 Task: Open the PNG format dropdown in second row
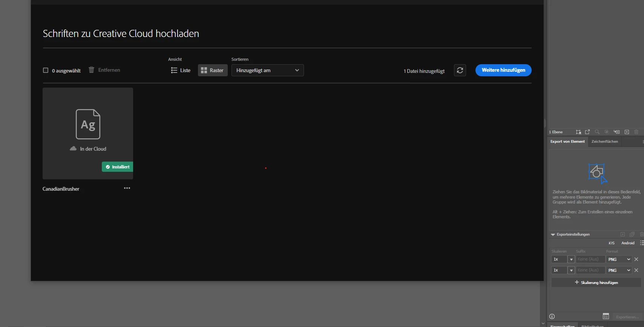click(619, 270)
